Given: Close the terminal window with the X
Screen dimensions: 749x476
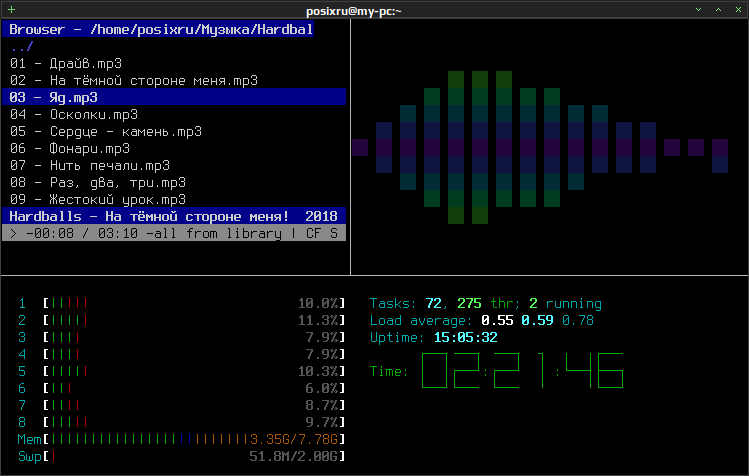Looking at the screenshot, I should coord(738,10).
